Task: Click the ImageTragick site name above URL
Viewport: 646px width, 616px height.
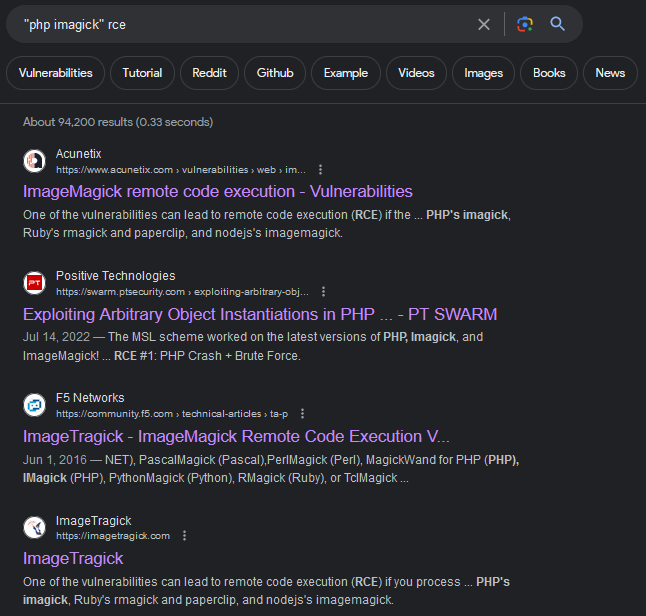Action: pos(94,521)
